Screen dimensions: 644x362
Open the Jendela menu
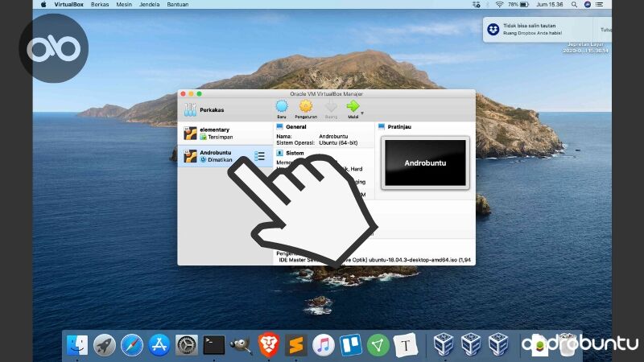tap(149, 5)
